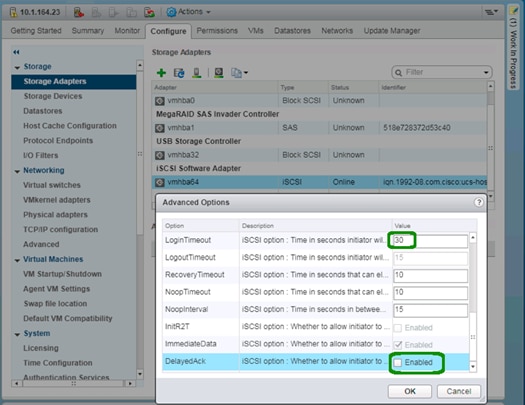Screen dimensions: 525x405
Task: Click identifier 518e728372d53c40
Action: [417, 128]
